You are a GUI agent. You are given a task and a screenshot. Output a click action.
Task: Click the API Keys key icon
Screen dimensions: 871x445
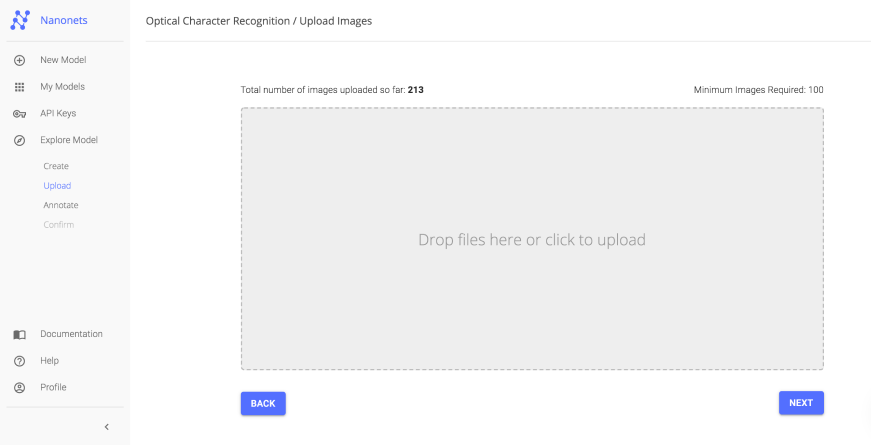[x=19, y=114]
